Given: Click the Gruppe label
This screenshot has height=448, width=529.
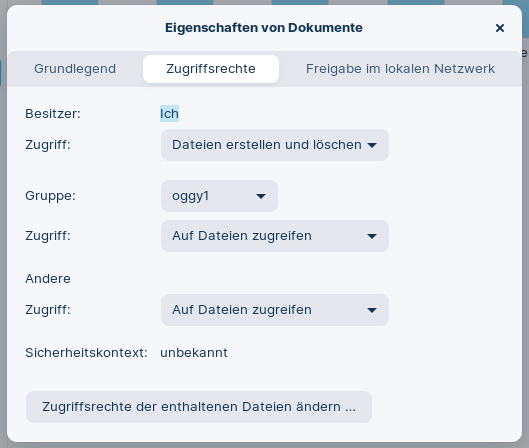Looking at the screenshot, I should point(50,196).
